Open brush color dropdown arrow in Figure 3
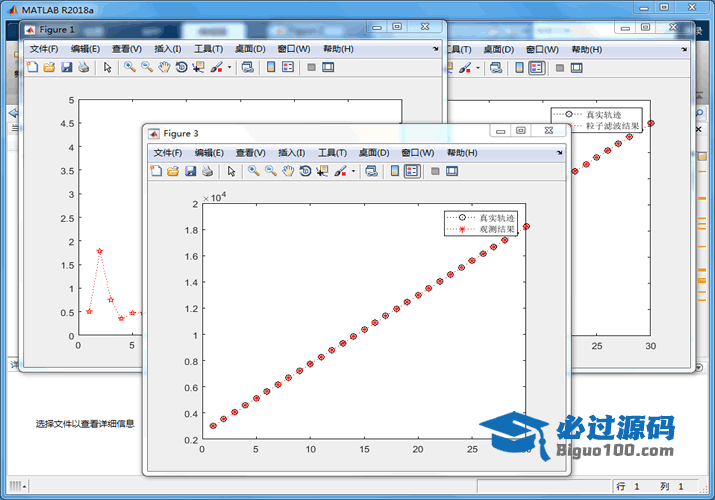The image size is (715, 500). [353, 171]
